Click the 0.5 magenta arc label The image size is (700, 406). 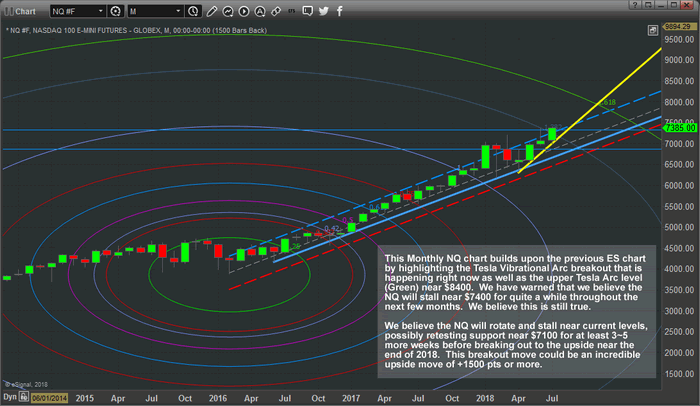[348, 220]
